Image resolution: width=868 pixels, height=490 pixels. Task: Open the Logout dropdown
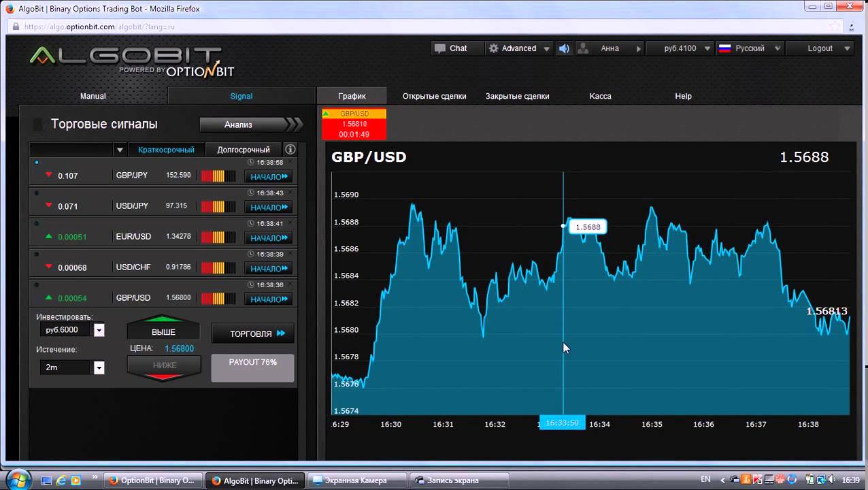(x=820, y=48)
